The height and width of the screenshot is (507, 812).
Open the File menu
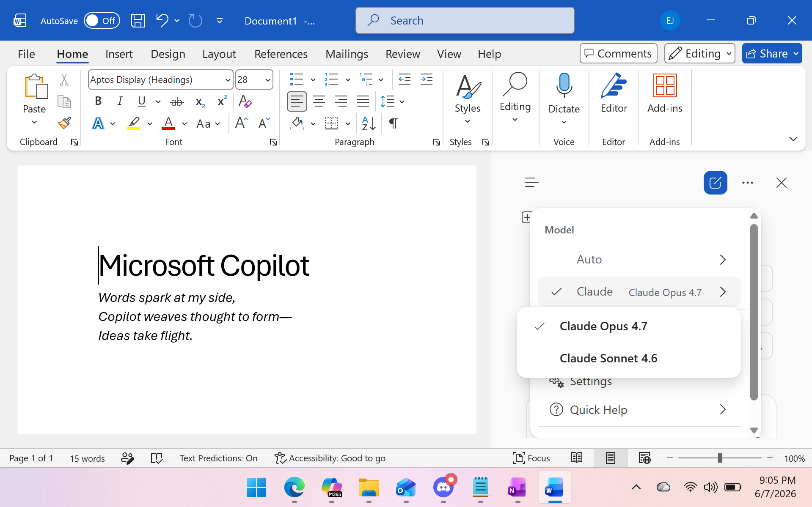coord(26,54)
